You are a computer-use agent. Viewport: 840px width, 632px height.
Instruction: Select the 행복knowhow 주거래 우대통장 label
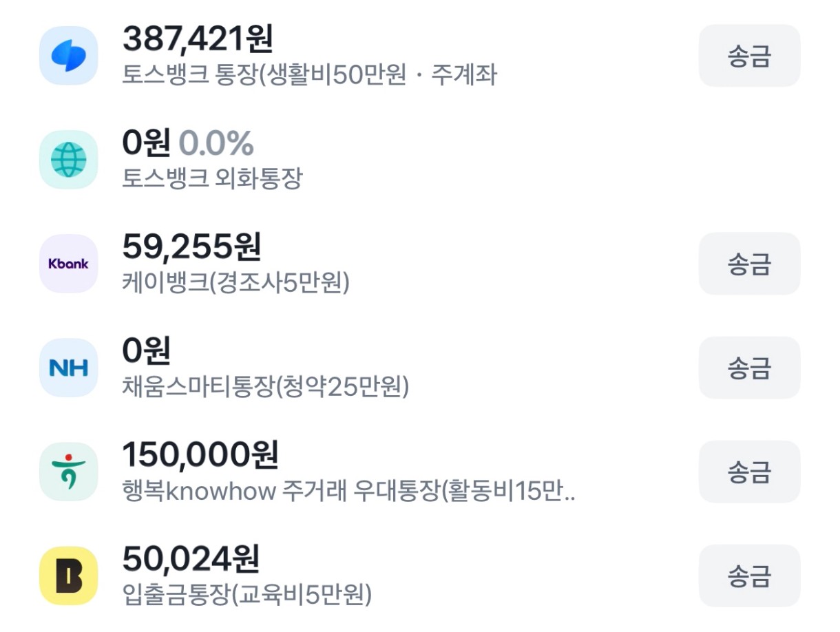pyautogui.click(x=348, y=492)
